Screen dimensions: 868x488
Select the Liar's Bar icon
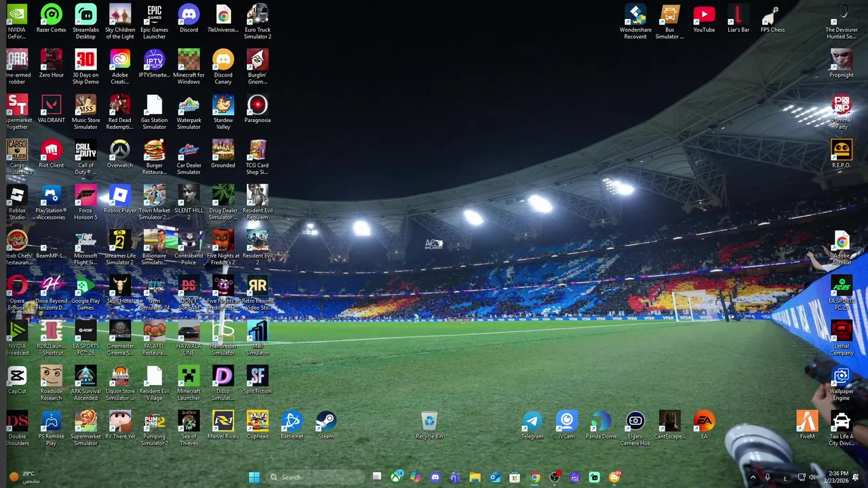pyautogui.click(x=738, y=20)
